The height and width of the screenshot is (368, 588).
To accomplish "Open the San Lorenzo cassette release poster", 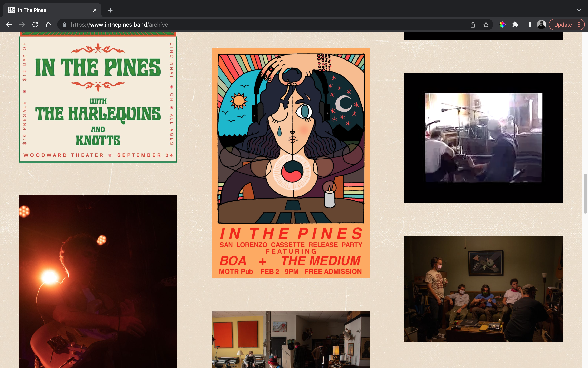I will coord(291,163).
